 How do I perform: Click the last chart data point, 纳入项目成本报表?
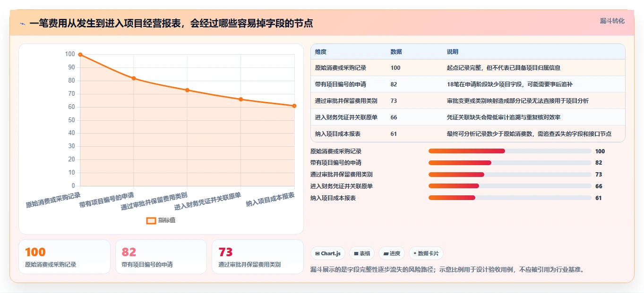(294, 106)
